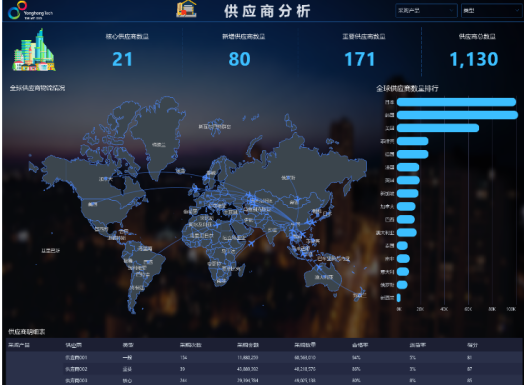This screenshot has height=385, width=525.
Task: Sort table by 采购金额 column header
Action: point(248,345)
